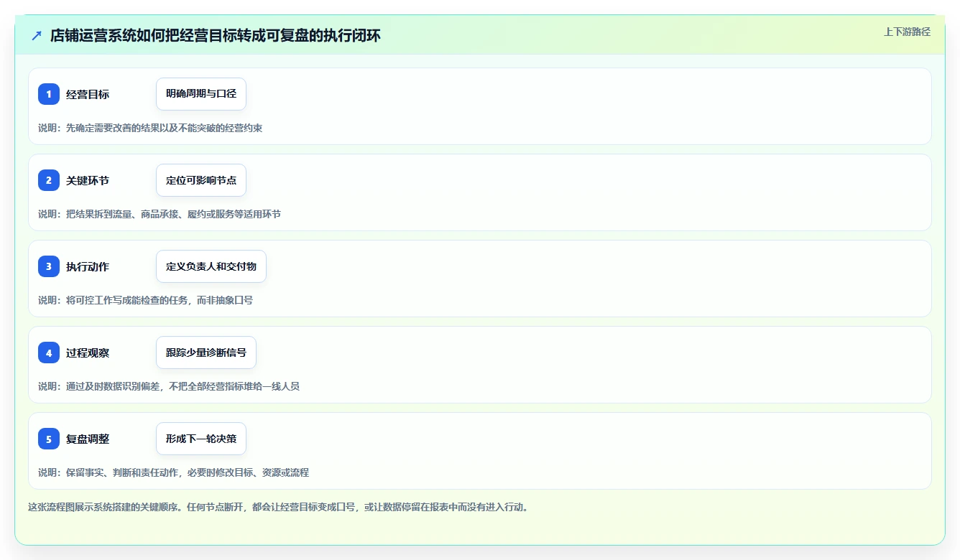
Task: Select step number 5 badge
Action: [x=49, y=439]
